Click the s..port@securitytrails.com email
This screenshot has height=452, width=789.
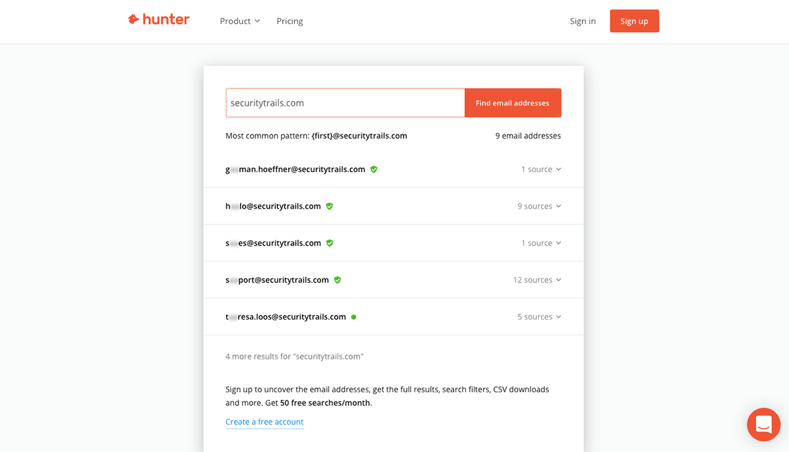point(277,280)
